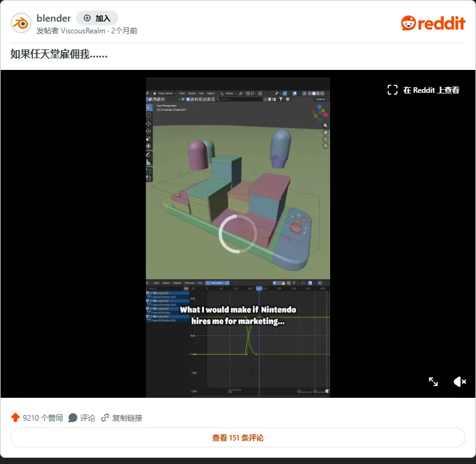Open 查看 151 条评论 comments link

238,437
